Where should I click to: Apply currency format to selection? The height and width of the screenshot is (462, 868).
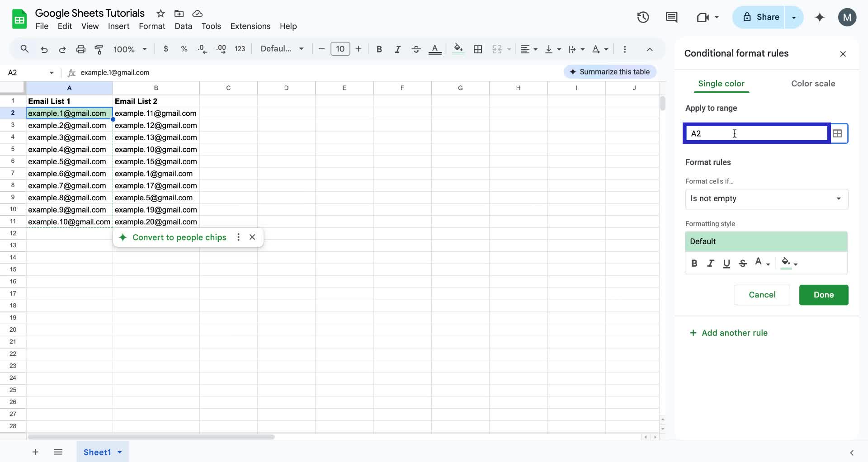[x=166, y=49]
